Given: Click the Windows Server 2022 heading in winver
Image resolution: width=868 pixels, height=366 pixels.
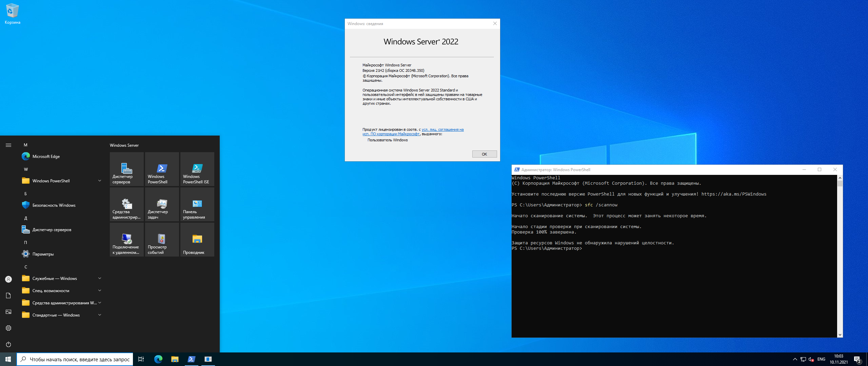Looking at the screenshot, I should click(421, 42).
